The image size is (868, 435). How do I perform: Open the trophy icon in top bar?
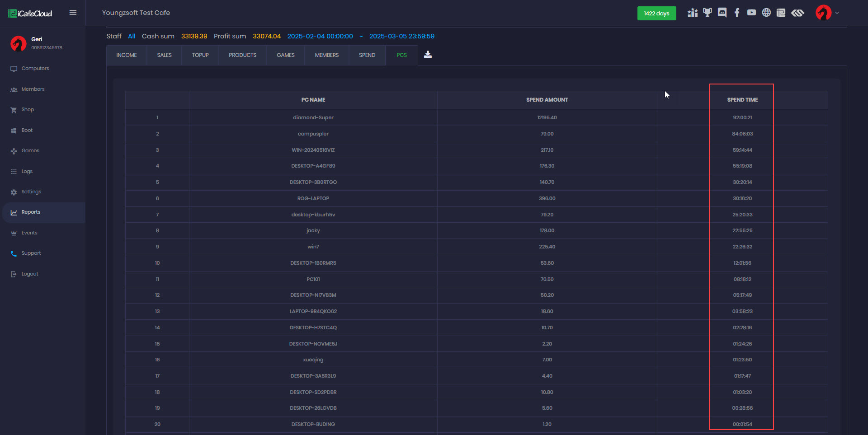coord(707,13)
